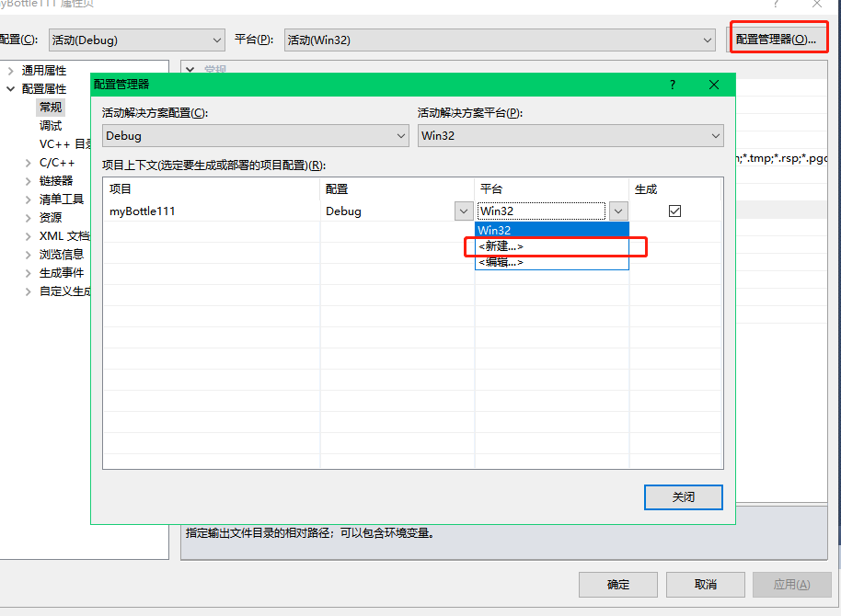841x616 pixels.
Task: Expand the 生成事件 tree node
Action: (29, 273)
